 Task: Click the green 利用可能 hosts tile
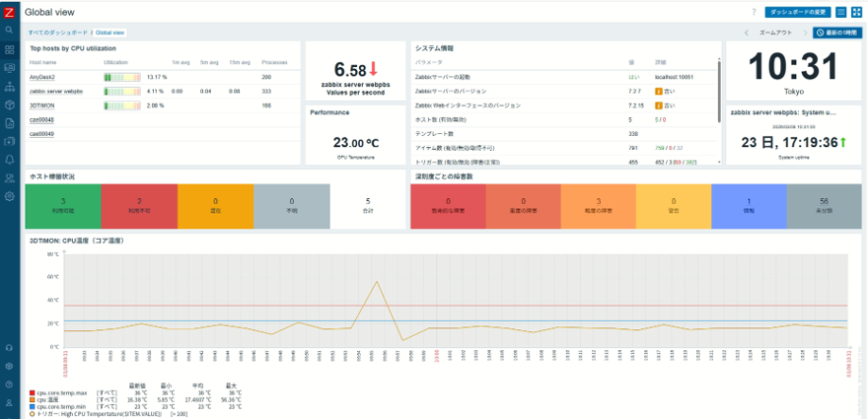tap(63, 206)
